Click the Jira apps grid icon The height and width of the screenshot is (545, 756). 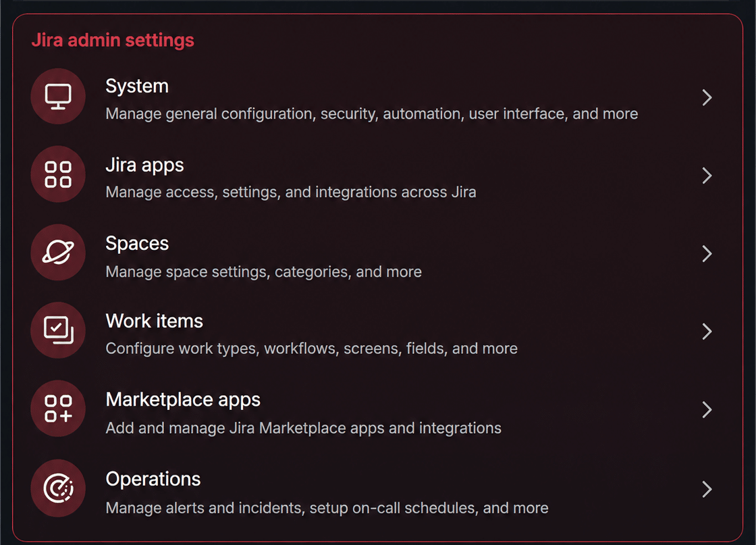click(58, 174)
